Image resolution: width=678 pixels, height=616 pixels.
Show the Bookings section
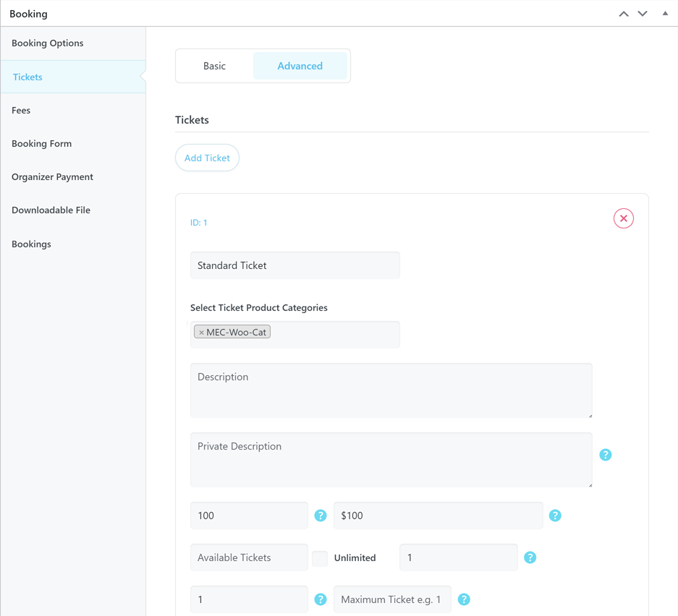[x=73, y=244]
